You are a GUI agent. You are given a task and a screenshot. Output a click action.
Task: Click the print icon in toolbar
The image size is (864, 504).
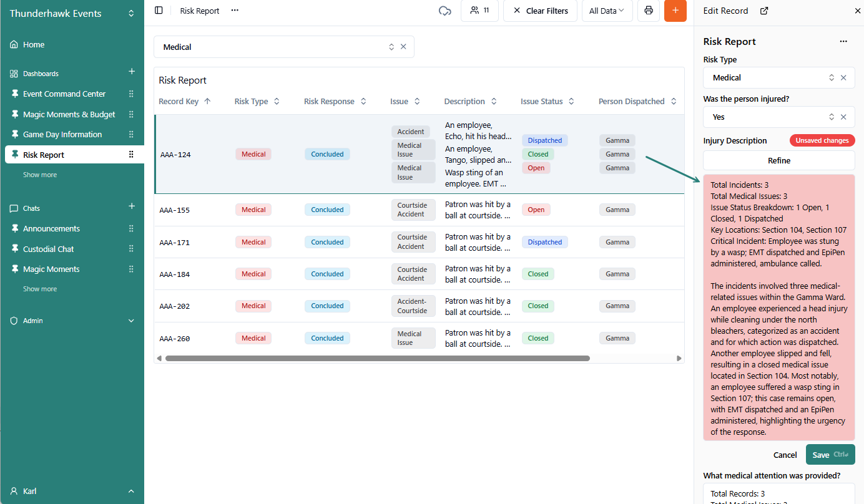[649, 11]
